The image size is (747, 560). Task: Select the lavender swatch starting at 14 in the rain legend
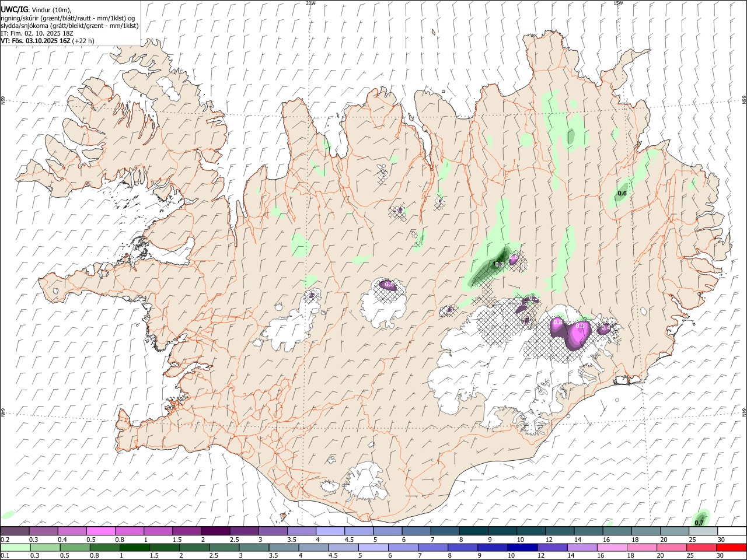point(582,548)
